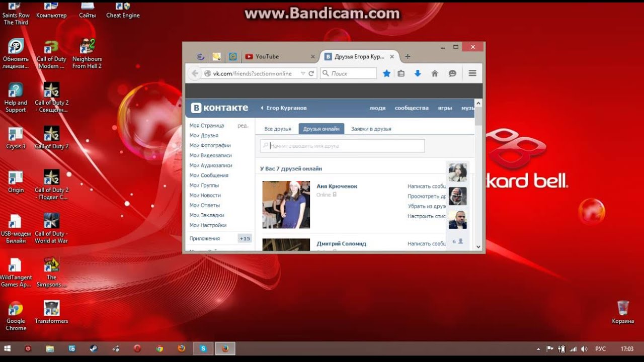Go to the Firefox home page icon
644x362 pixels.
tap(435, 73)
